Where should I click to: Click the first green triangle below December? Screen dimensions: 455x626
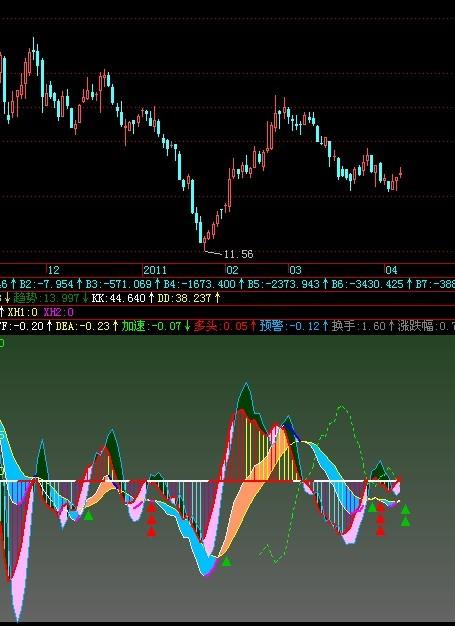pos(88,515)
